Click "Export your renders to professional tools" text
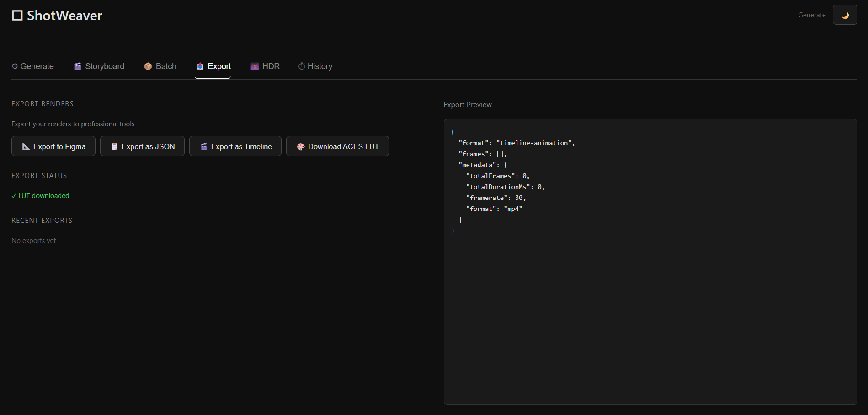This screenshot has width=868, height=415. [x=73, y=124]
